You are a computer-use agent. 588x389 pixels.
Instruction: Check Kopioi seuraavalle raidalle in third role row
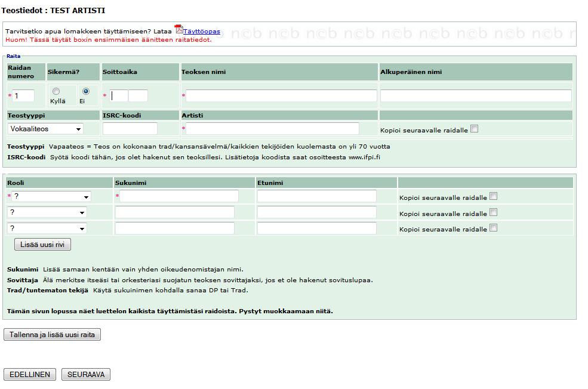494,228
